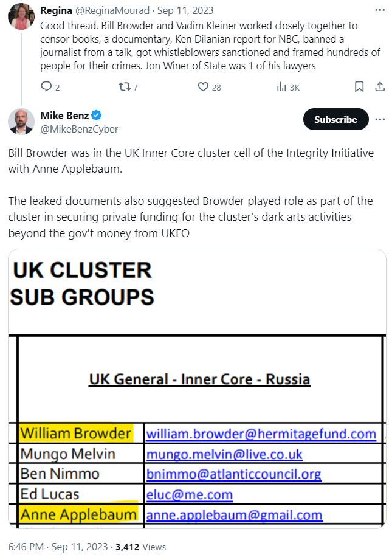This screenshot has height=560, width=392.
Task: Subscribe to Mike Benz
Action: pyautogui.click(x=335, y=120)
